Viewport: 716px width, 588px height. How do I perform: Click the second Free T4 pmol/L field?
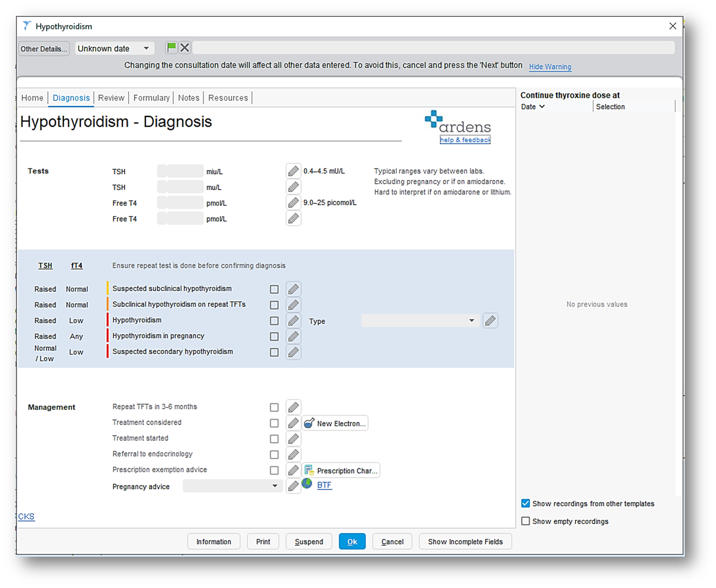click(x=181, y=218)
